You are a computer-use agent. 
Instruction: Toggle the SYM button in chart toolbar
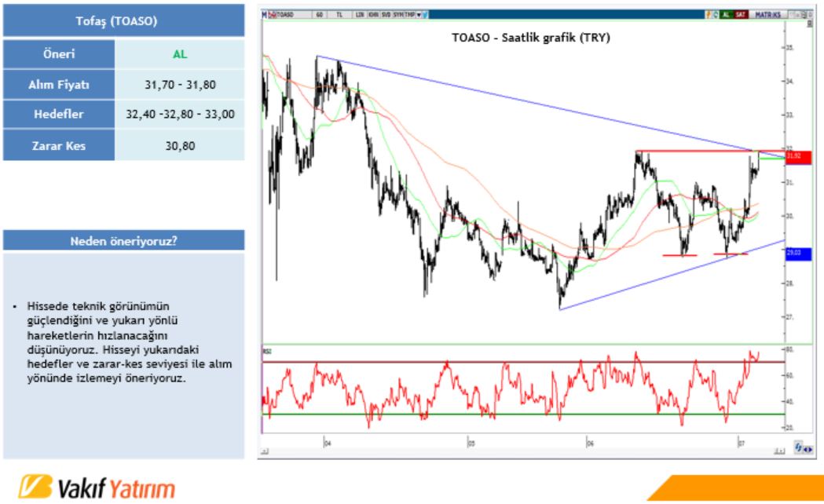(398, 15)
